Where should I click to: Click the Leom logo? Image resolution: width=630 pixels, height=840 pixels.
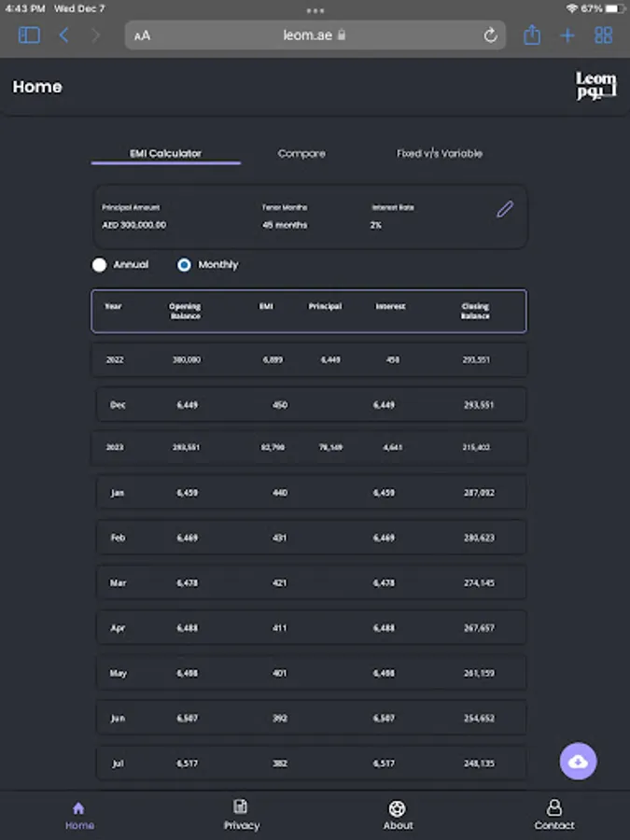pos(595,87)
